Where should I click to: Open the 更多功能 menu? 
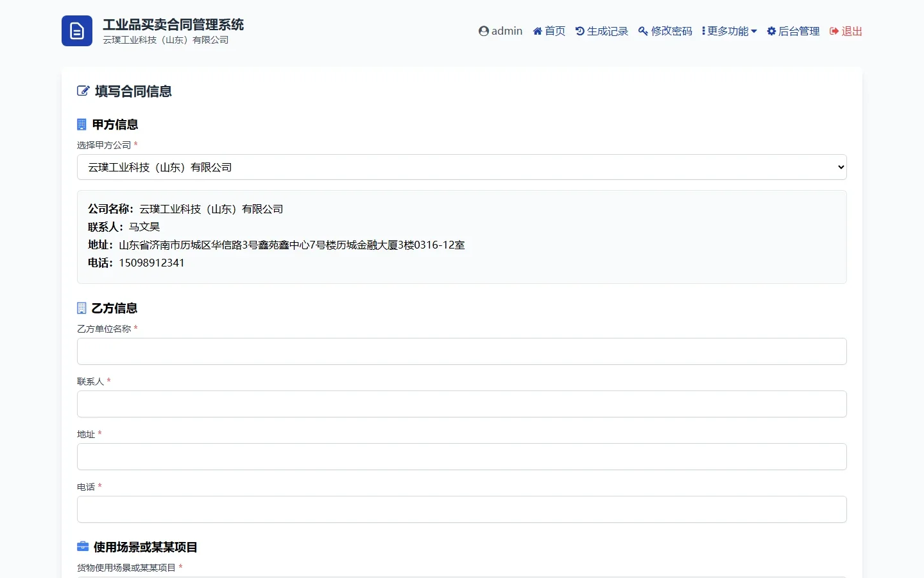pos(730,31)
